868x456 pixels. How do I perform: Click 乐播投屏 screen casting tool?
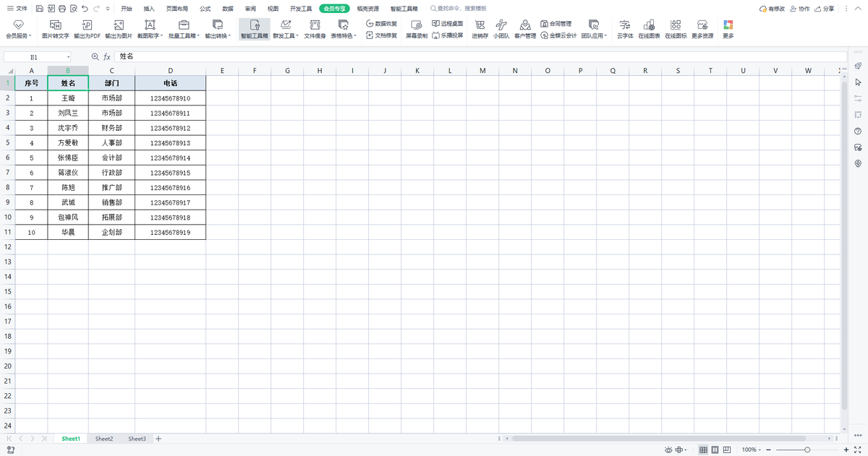point(447,35)
